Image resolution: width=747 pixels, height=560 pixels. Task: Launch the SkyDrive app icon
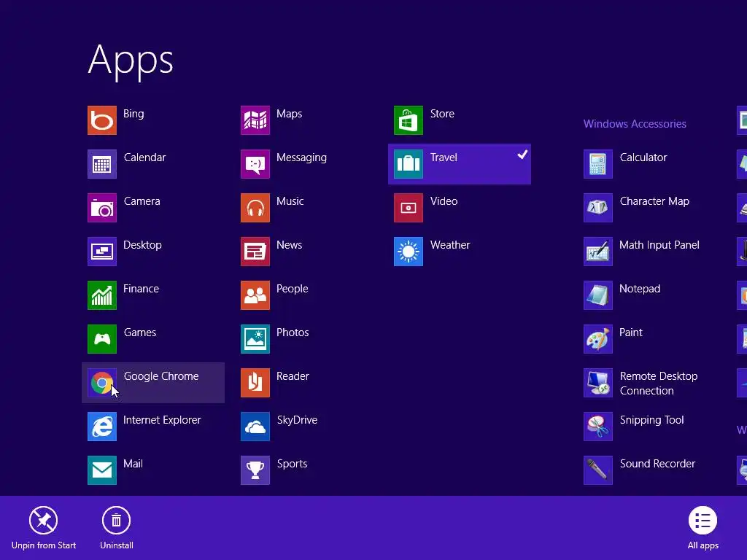click(x=255, y=427)
